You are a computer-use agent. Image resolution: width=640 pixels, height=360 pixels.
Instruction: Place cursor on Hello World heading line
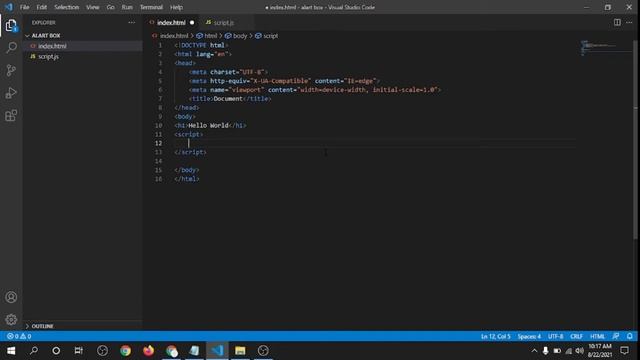tap(210, 125)
